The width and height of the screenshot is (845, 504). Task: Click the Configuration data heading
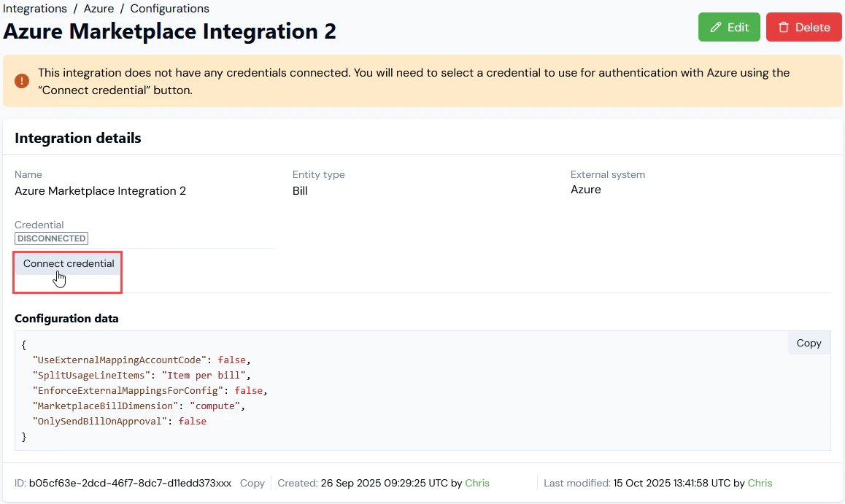(66, 318)
